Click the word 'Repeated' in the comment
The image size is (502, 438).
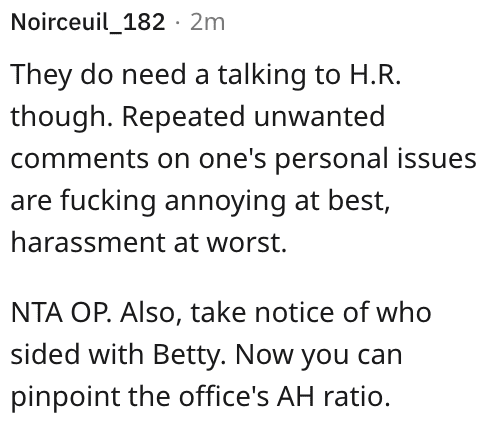(x=184, y=117)
